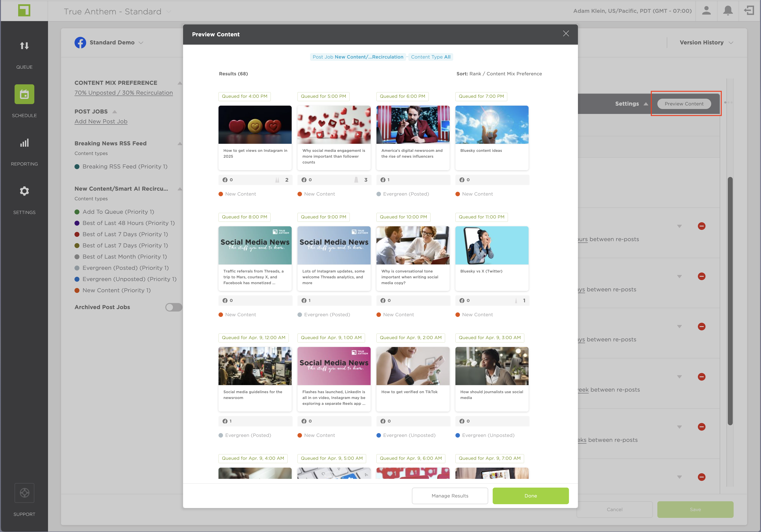Open America's digital newsroom card thumbnail
Screen dimensions: 761x532
pyautogui.click(x=413, y=124)
